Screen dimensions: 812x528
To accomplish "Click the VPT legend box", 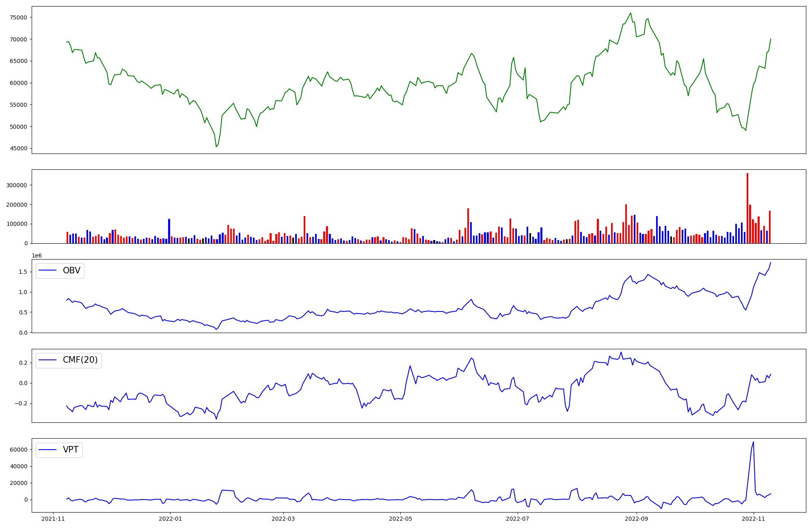I will point(59,450).
